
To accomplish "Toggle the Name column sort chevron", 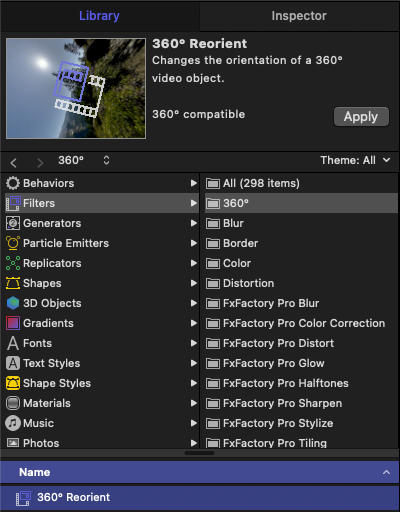I will point(386,472).
